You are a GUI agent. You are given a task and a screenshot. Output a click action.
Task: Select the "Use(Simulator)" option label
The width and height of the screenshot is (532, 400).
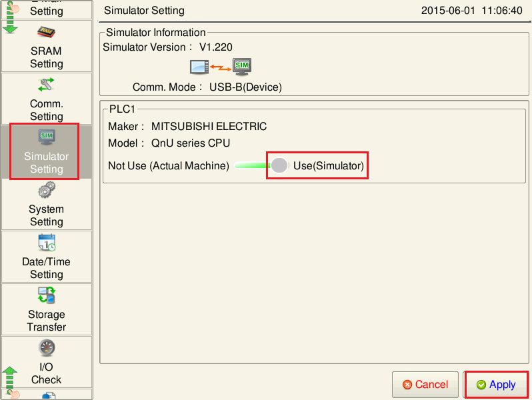(x=329, y=165)
